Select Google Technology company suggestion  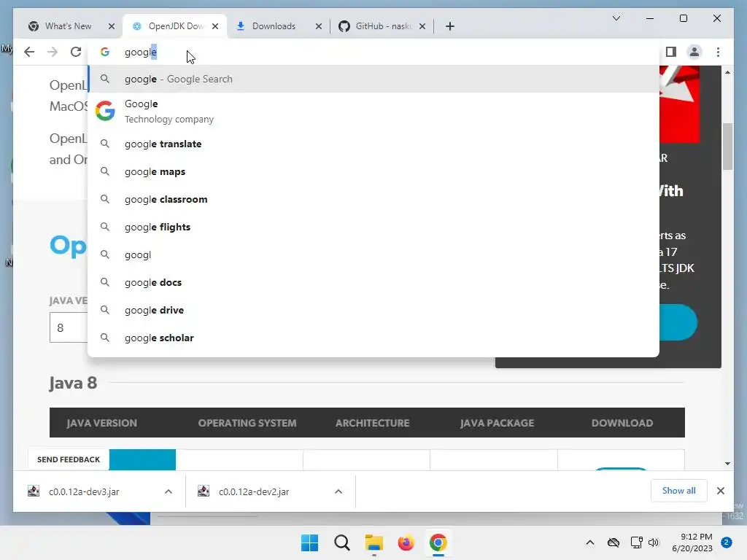click(373, 112)
